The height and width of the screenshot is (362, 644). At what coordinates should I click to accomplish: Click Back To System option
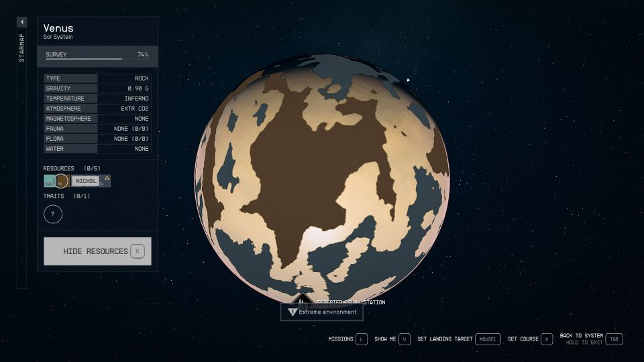click(581, 336)
